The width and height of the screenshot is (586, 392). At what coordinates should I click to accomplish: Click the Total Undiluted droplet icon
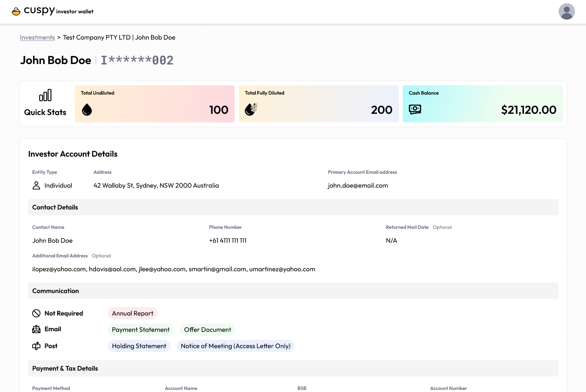87,109
